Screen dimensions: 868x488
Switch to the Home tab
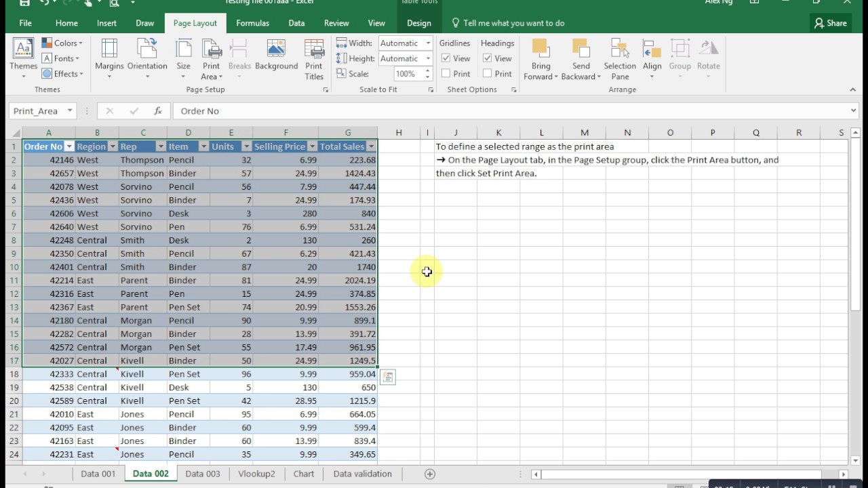pyautogui.click(x=66, y=23)
